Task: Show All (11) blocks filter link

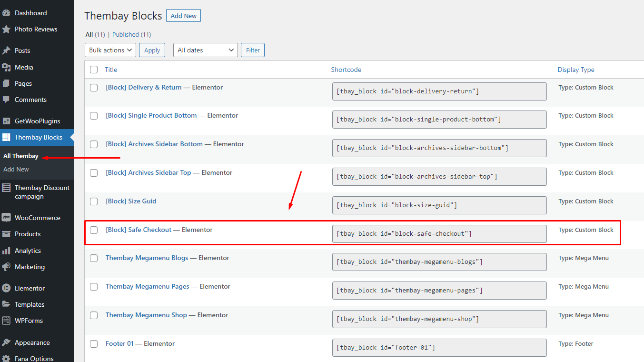Action: [95, 34]
